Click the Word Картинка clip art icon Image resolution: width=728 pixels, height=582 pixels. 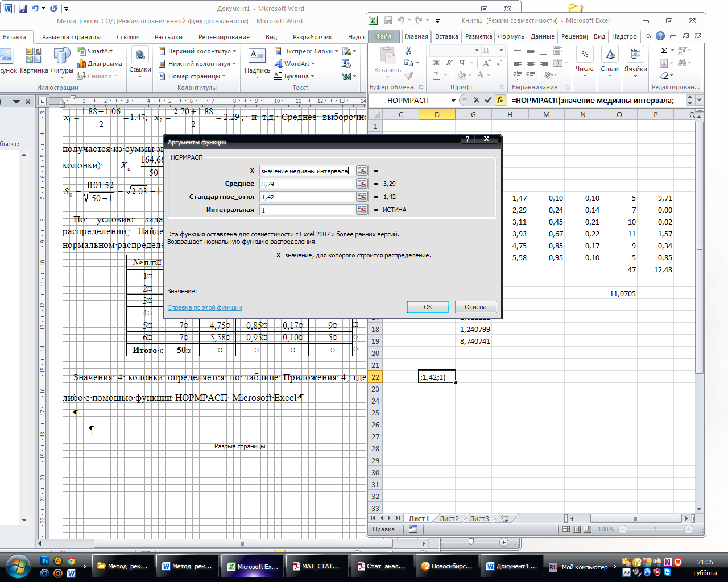click(34, 61)
